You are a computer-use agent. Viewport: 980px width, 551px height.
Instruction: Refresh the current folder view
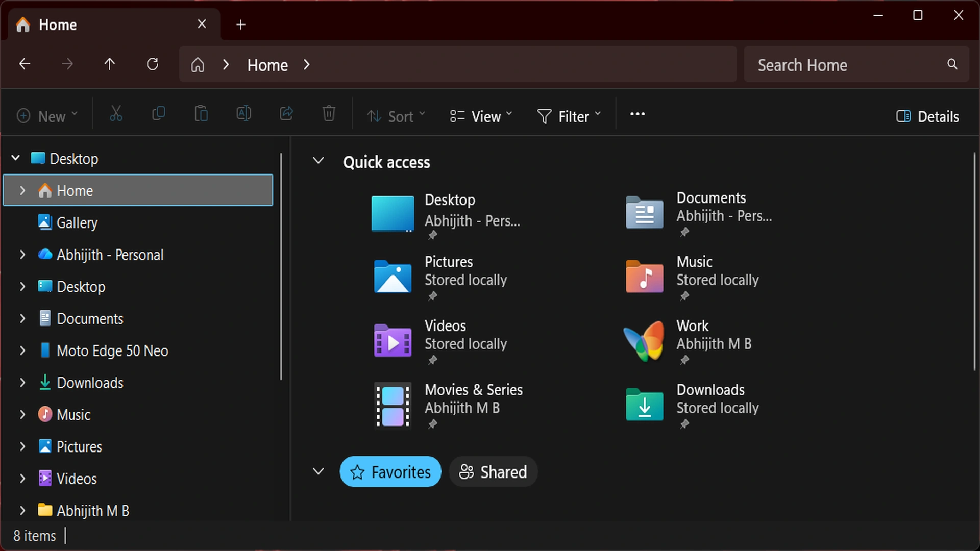click(152, 64)
